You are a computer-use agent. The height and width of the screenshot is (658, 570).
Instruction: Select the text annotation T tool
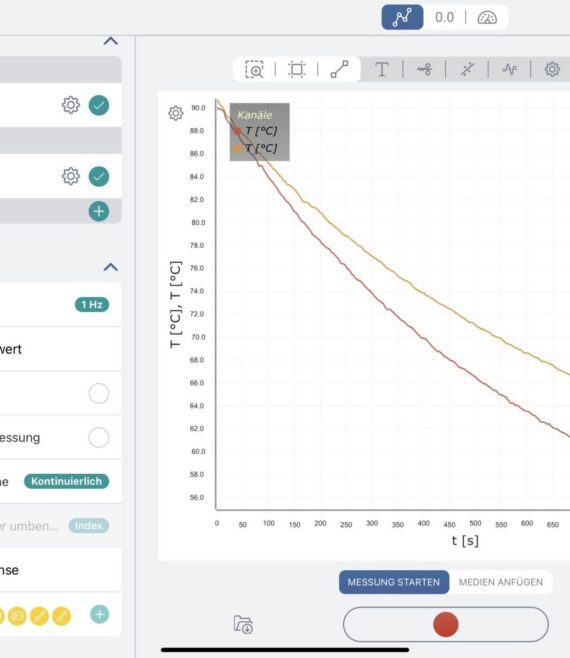pyautogui.click(x=382, y=69)
